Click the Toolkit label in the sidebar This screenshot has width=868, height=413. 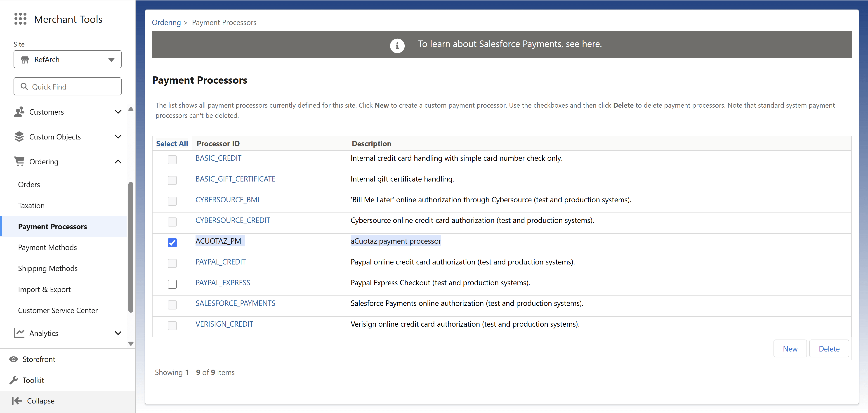[x=33, y=380]
